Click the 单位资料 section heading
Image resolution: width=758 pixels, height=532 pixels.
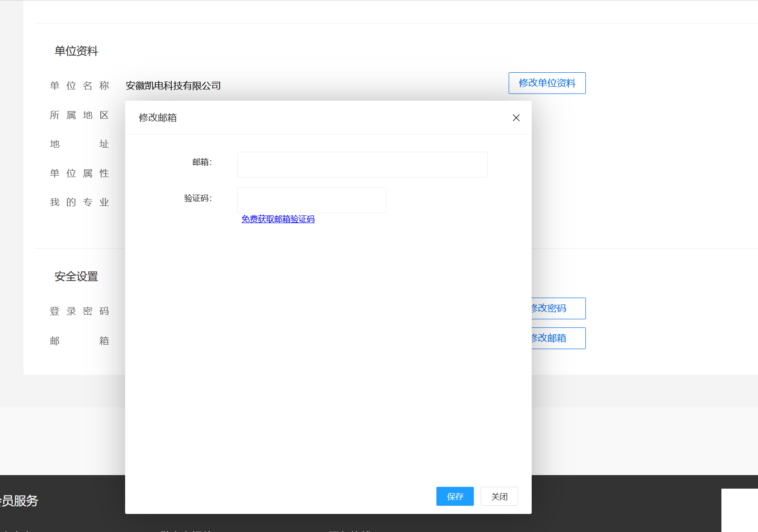(x=76, y=51)
